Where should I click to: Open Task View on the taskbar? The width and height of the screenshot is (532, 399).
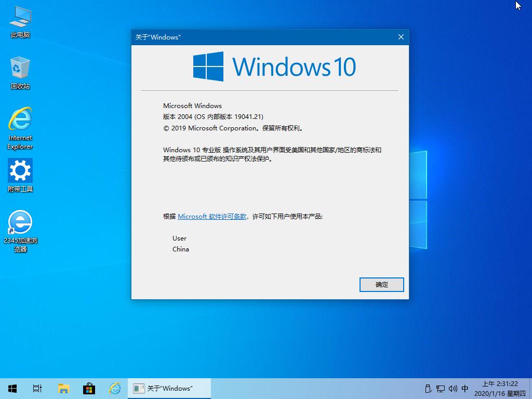(x=37, y=389)
